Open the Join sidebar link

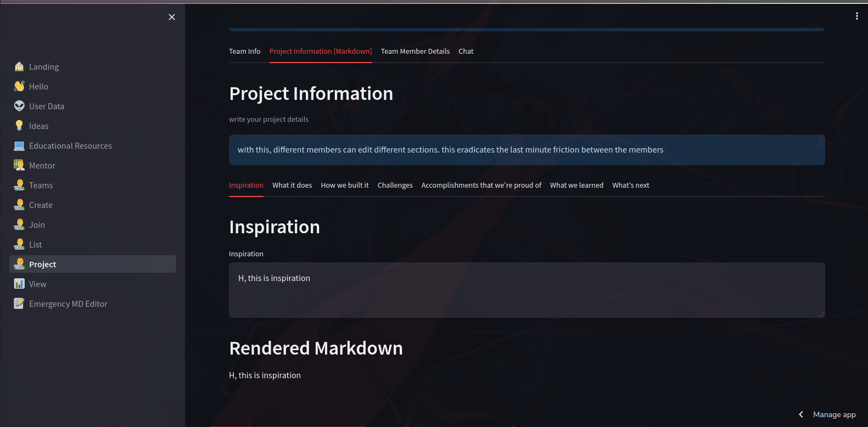(x=93, y=224)
